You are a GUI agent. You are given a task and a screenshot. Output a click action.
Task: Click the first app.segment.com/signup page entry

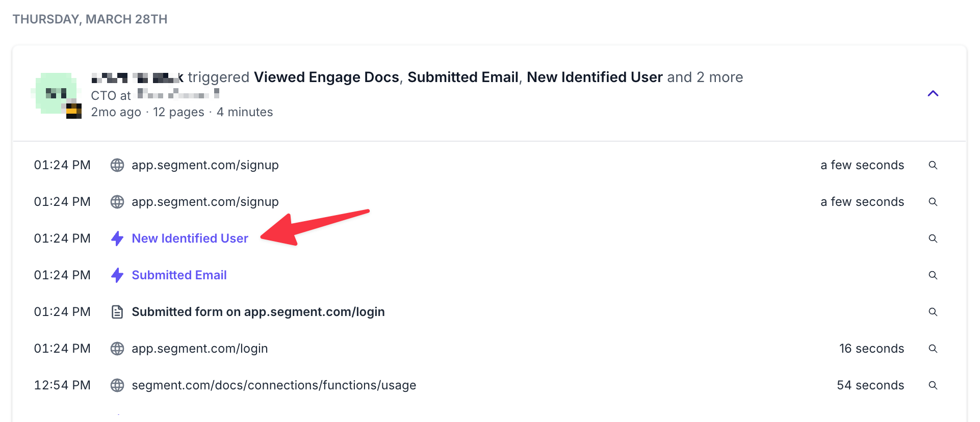[x=205, y=165]
